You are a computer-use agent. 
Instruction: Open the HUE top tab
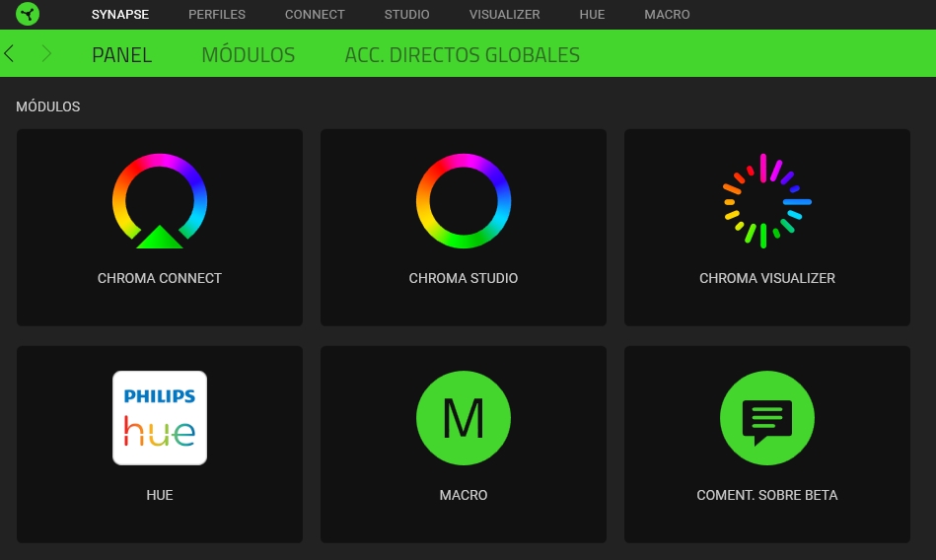(x=592, y=15)
